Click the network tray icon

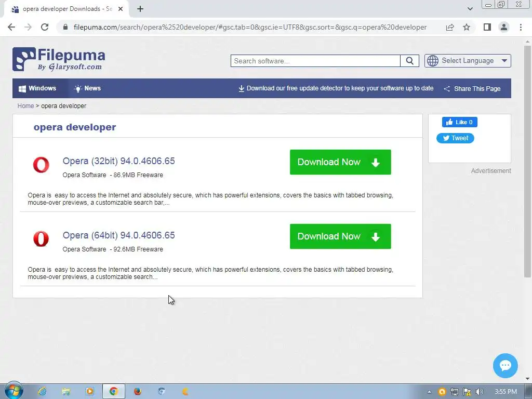(454, 392)
